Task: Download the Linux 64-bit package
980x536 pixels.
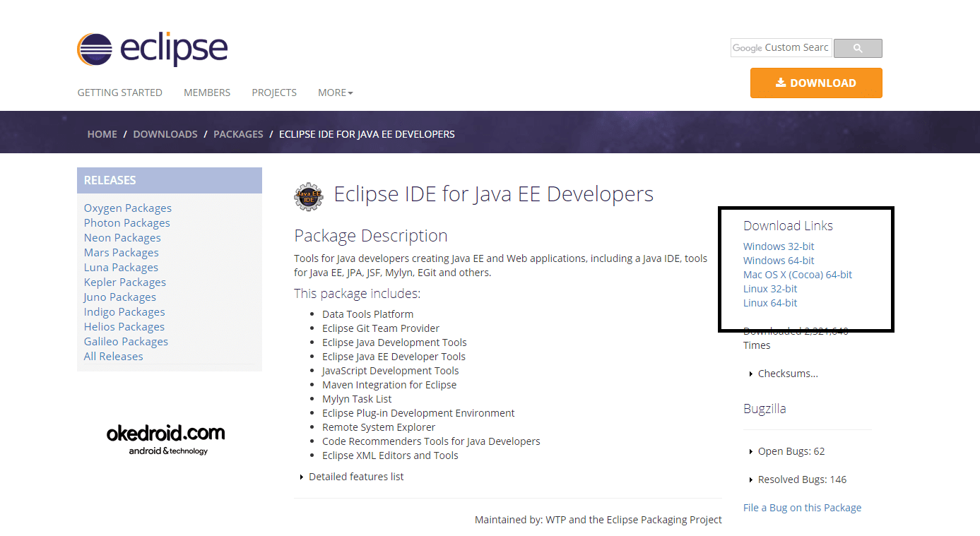Action: coord(770,303)
